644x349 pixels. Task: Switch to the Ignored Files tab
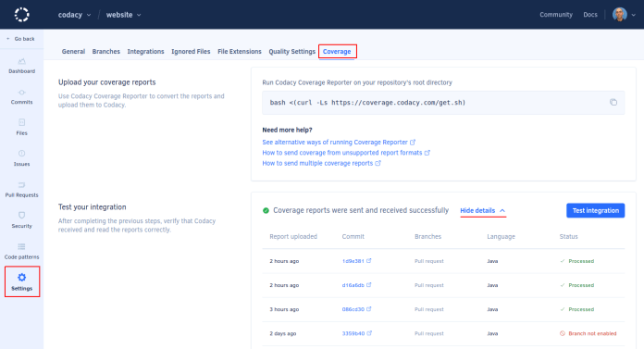191,52
